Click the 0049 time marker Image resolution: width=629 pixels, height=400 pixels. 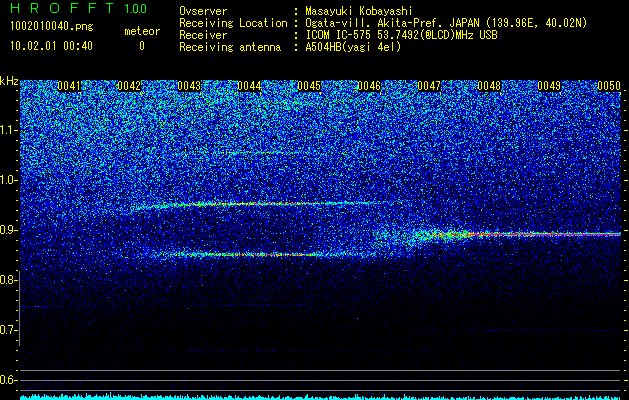point(549,86)
